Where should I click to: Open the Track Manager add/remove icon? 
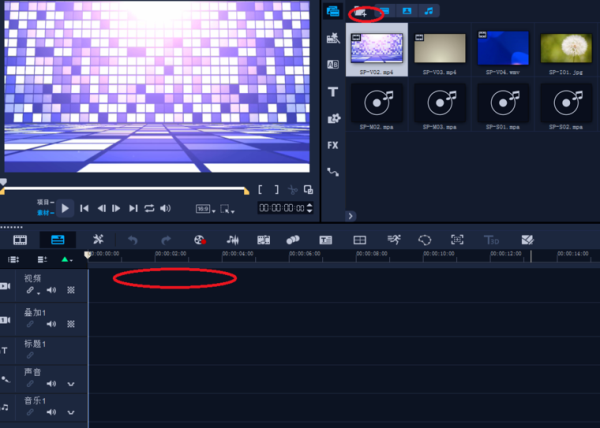[x=42, y=260]
